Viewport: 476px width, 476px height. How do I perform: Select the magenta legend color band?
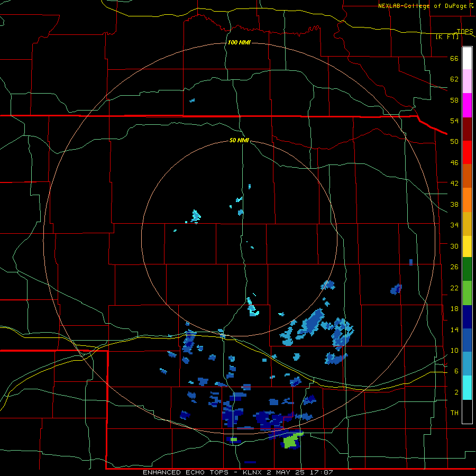467,105
